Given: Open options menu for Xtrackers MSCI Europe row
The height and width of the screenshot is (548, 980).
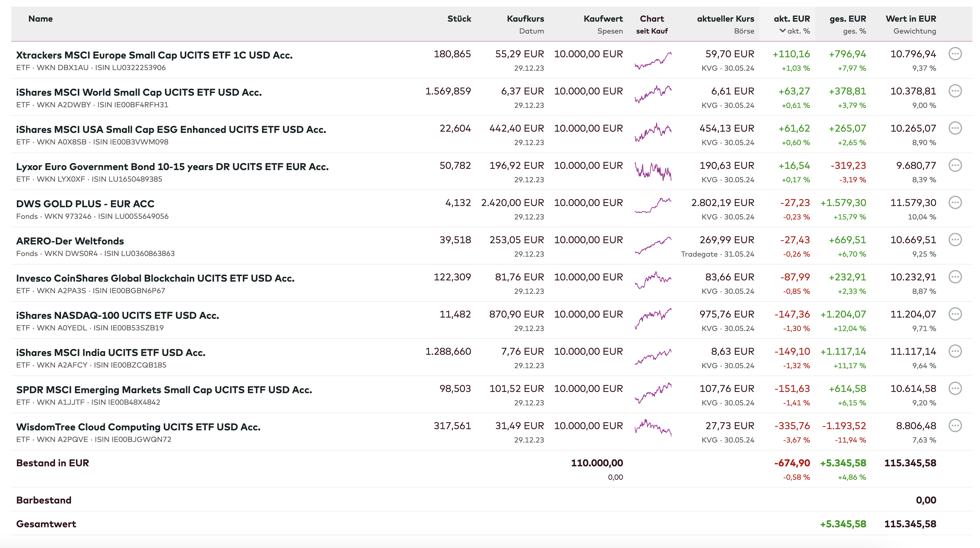Looking at the screenshot, I should click(x=955, y=54).
